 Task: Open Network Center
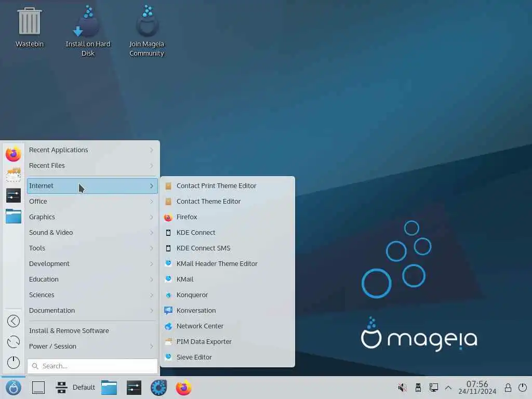[228, 326]
